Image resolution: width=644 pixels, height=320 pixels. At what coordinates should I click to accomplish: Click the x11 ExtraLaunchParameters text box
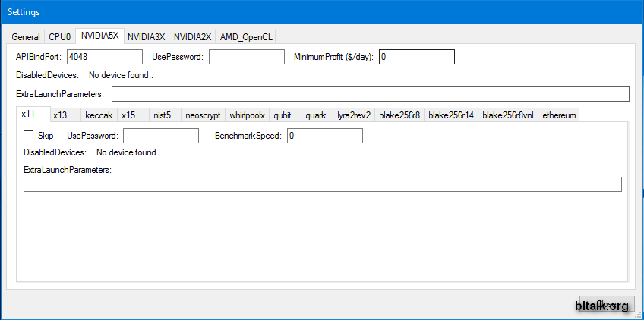click(322, 184)
